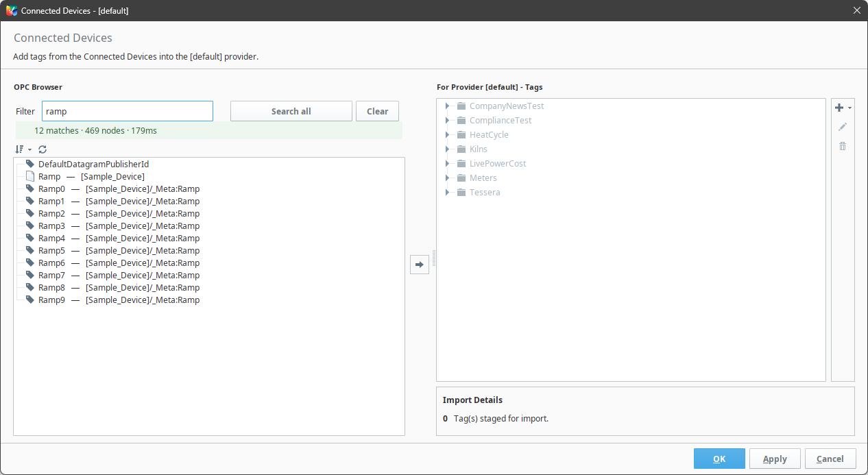Click the Ramp4 tag icon
868x475 pixels.
[30, 238]
